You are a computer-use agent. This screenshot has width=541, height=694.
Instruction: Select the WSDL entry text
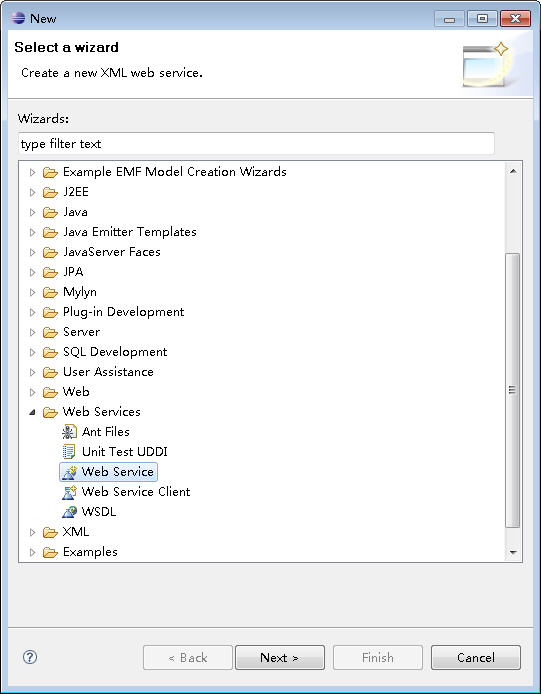[x=99, y=512]
